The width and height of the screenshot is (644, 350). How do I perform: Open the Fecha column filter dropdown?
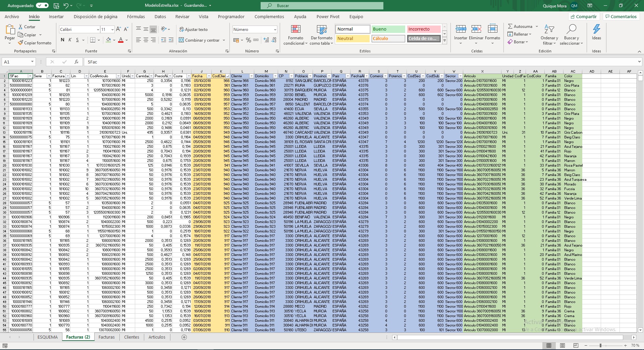click(x=209, y=76)
